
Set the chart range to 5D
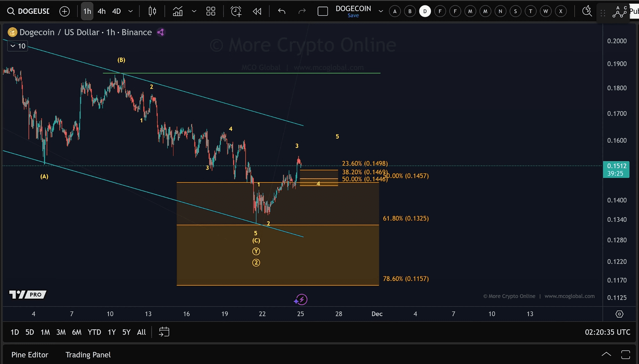(30, 332)
